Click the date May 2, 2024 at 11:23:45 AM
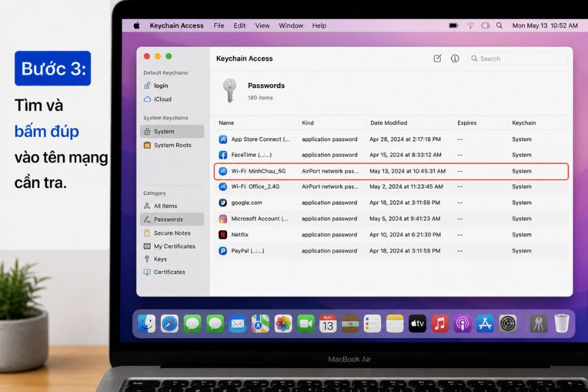588x392 pixels. (406, 186)
